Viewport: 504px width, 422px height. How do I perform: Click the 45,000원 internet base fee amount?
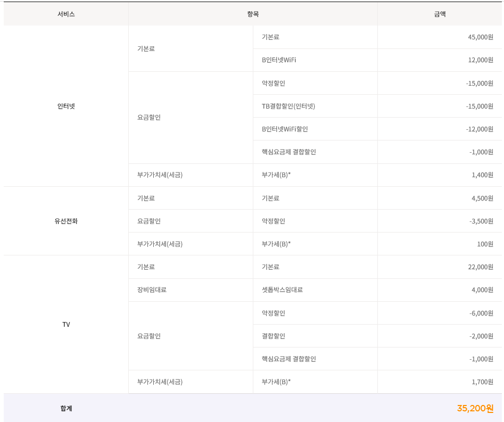pos(480,37)
